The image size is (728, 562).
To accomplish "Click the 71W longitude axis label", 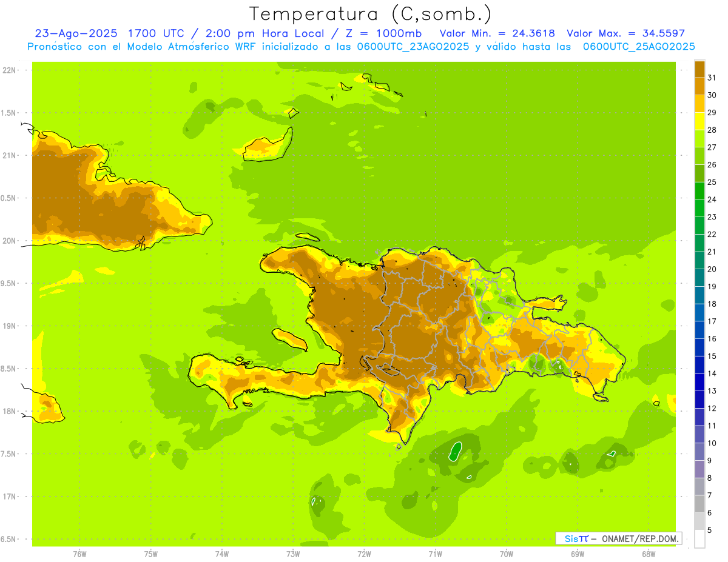I will [x=435, y=554].
